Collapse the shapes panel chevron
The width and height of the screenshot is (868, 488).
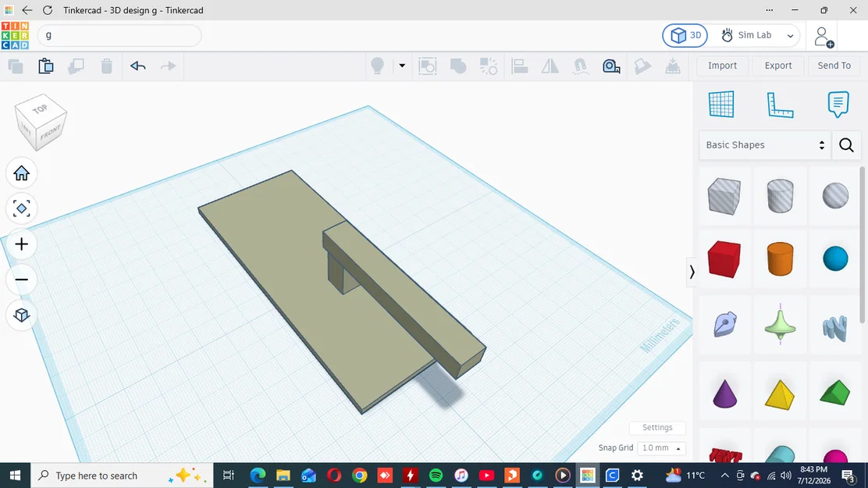(x=692, y=272)
